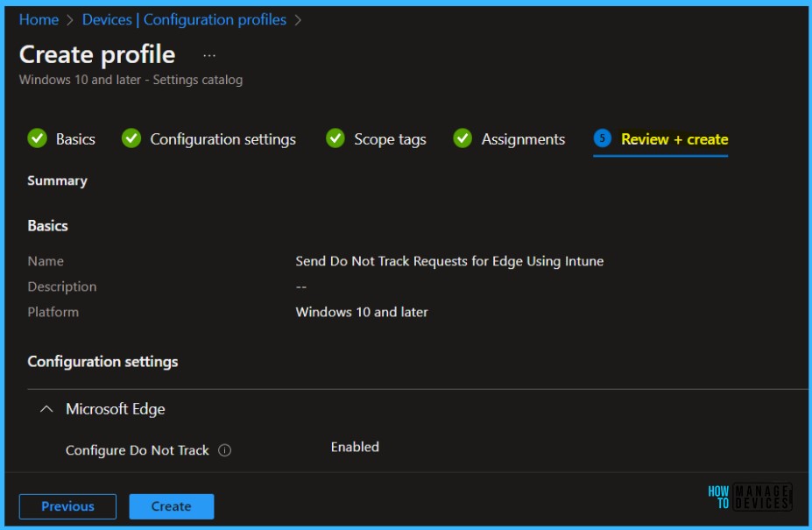Click the 'Basics' summary heading
The width and height of the screenshot is (812, 530).
tap(47, 226)
